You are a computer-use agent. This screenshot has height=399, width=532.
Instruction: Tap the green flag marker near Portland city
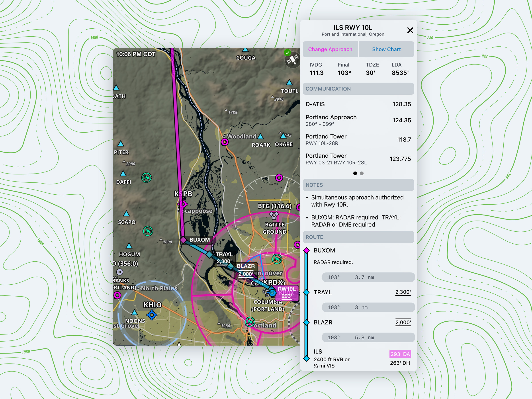point(250,322)
